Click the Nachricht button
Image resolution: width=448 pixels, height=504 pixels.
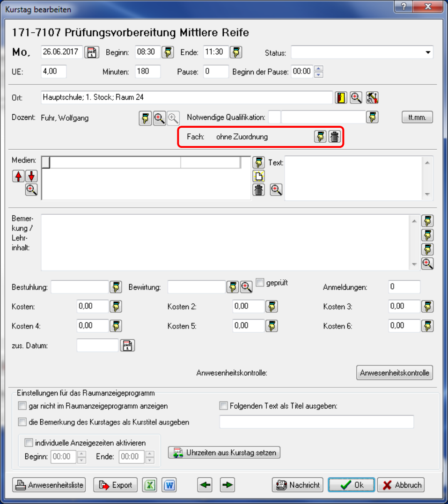coord(298,485)
